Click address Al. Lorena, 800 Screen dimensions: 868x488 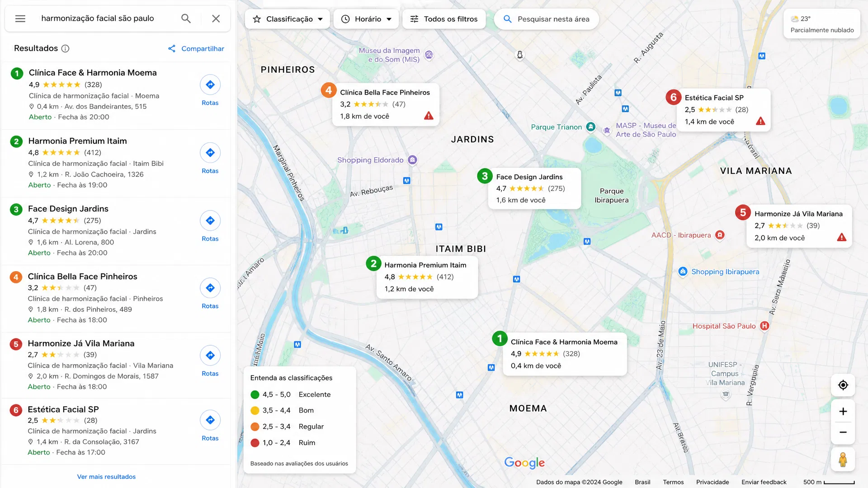click(89, 242)
